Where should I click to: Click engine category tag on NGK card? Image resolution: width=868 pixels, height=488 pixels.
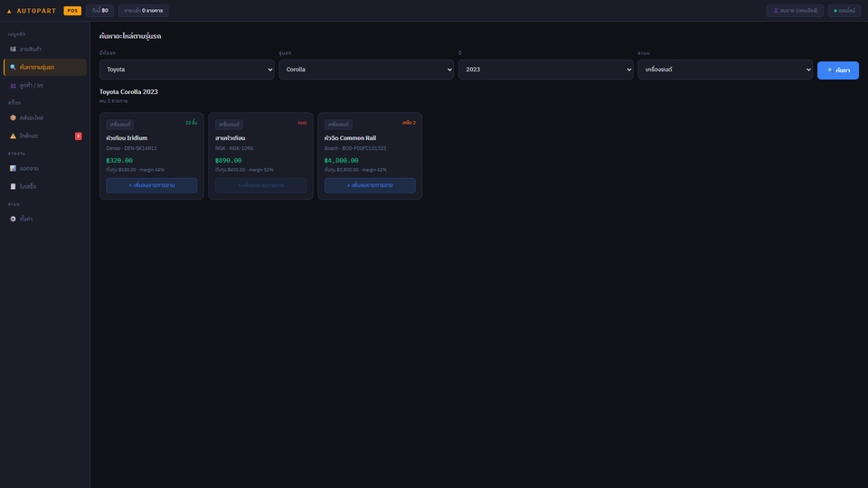(229, 125)
